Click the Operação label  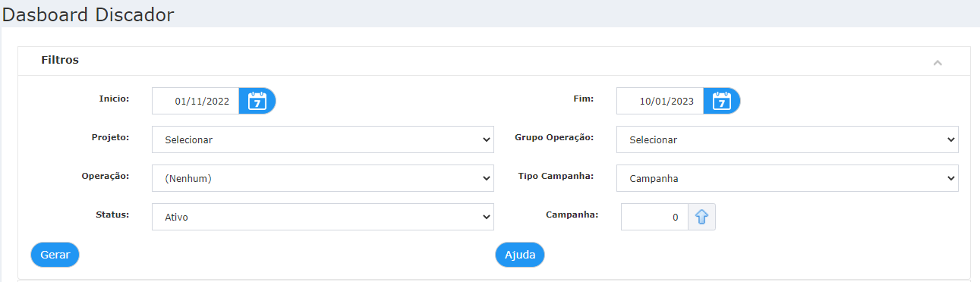(x=106, y=176)
